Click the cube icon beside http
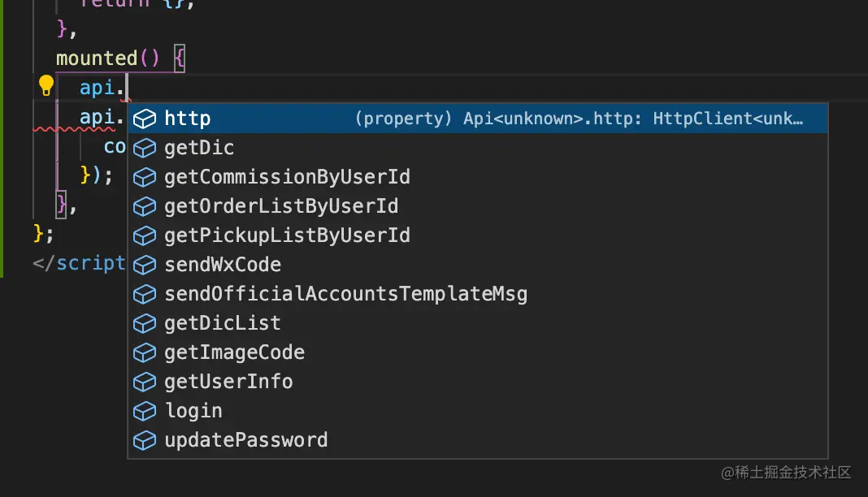 (x=145, y=119)
